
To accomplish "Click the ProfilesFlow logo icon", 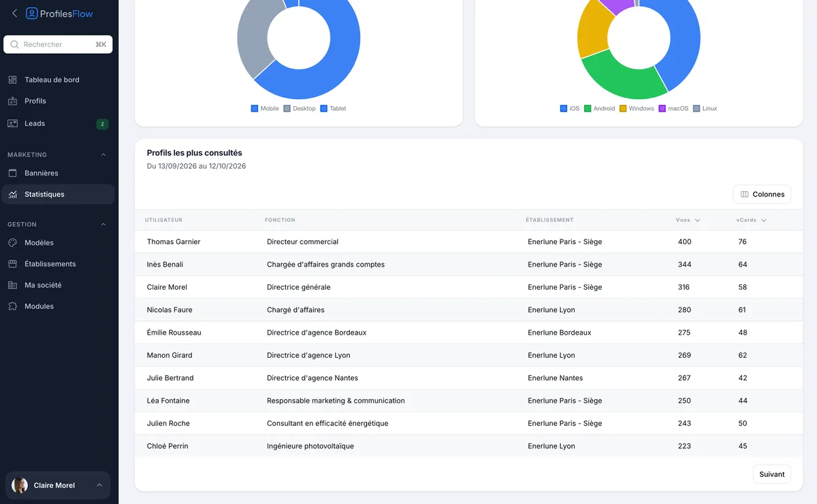I will click(32, 14).
